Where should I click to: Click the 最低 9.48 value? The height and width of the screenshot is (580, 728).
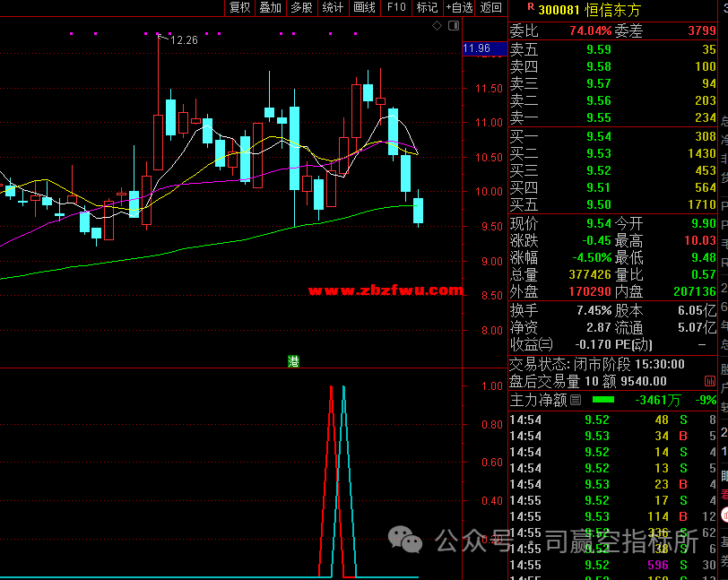[704, 257]
